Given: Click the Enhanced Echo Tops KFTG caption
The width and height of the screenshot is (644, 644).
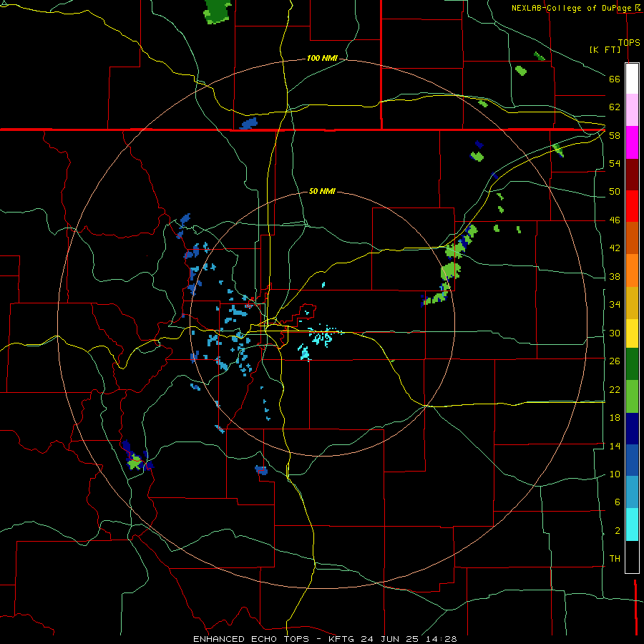Looking at the screenshot, I should tap(325, 639).
